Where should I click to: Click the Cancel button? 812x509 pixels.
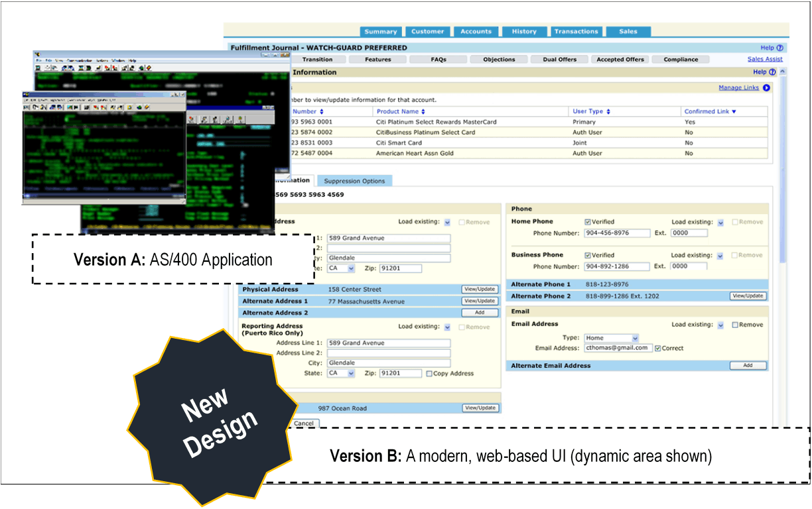click(304, 424)
